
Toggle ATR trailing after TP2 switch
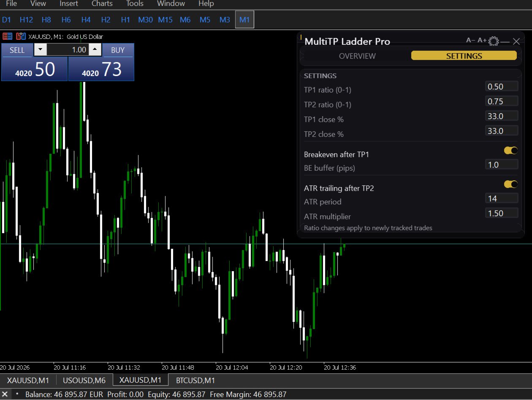point(511,184)
